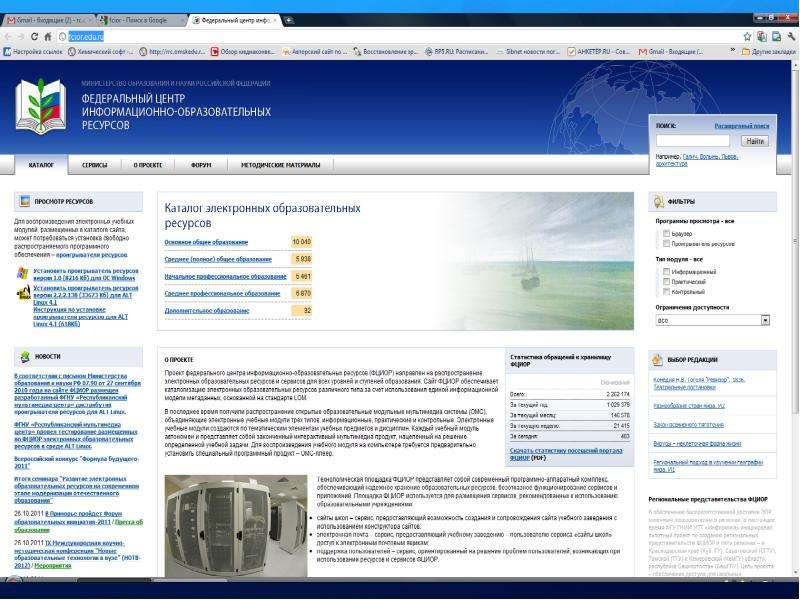Screen dimensions: 800x600
Task: Expand hidden bookmarks with chevron
Action: pos(733,51)
